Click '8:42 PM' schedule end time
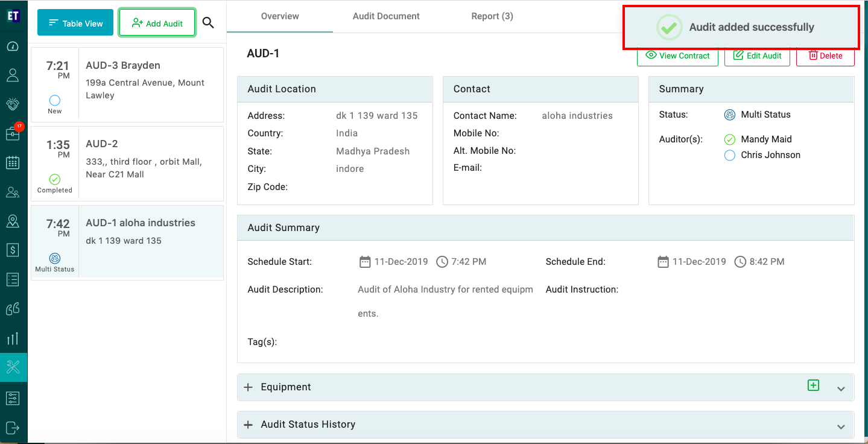 point(767,262)
